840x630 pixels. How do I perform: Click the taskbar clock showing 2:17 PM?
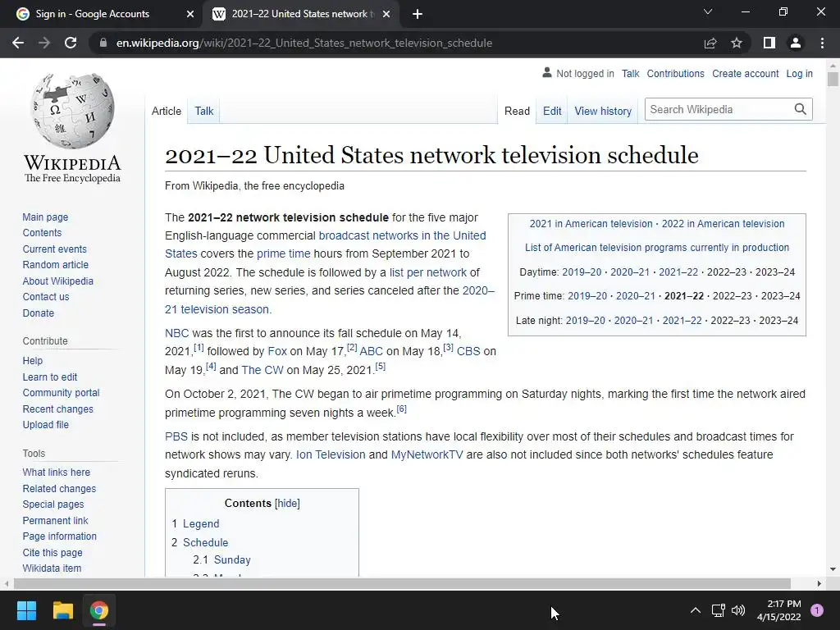pyautogui.click(x=779, y=610)
